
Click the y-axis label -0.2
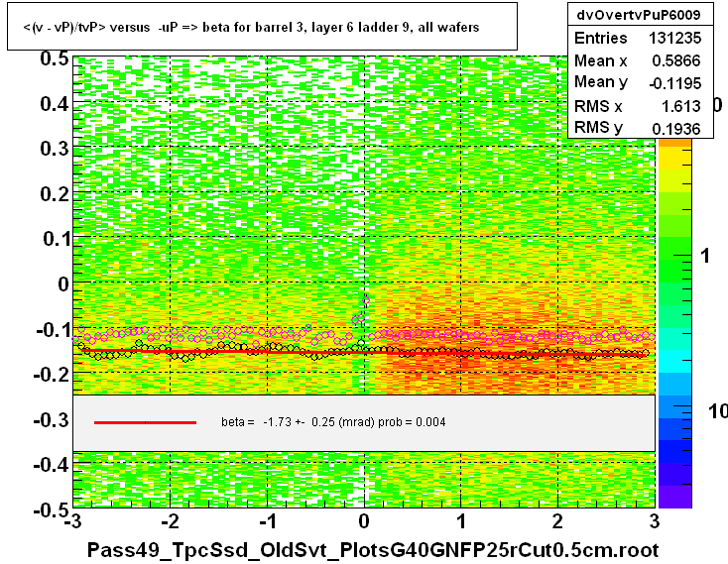tap(52, 375)
